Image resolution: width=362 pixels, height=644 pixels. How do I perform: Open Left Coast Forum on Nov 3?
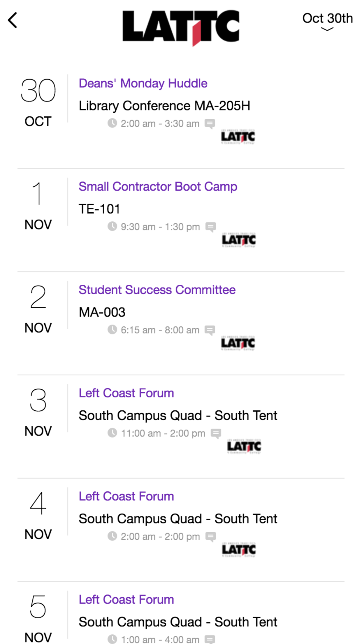click(126, 393)
